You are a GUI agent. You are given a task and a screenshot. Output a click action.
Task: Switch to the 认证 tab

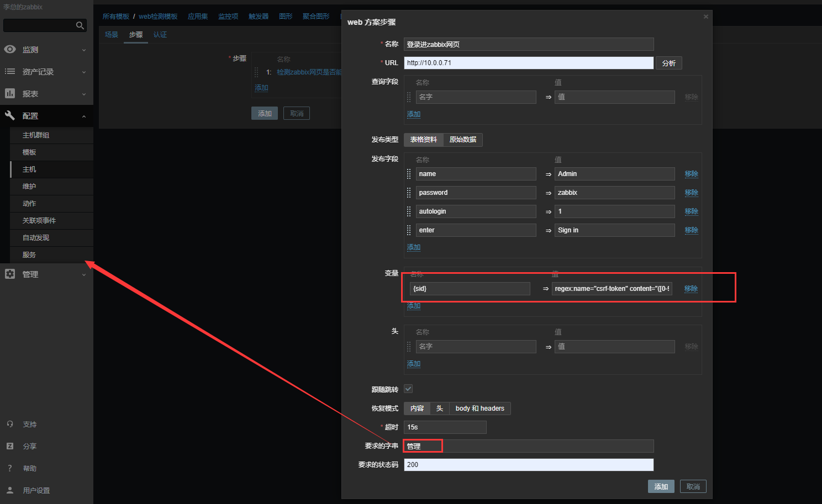pyautogui.click(x=160, y=35)
